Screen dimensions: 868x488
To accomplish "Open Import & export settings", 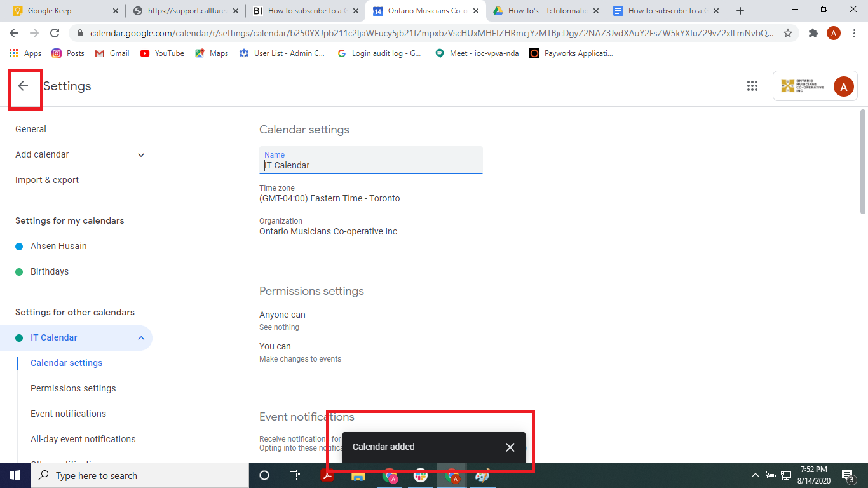I will pyautogui.click(x=47, y=180).
